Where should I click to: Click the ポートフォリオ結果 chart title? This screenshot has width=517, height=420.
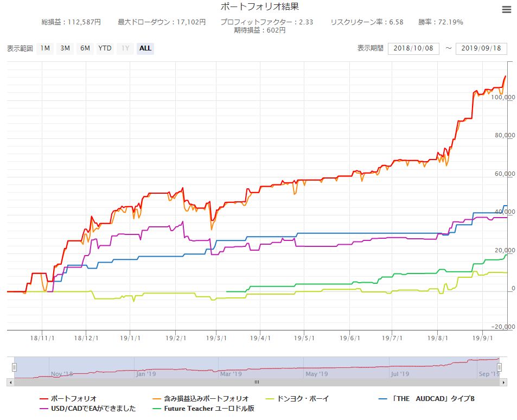(x=259, y=7)
